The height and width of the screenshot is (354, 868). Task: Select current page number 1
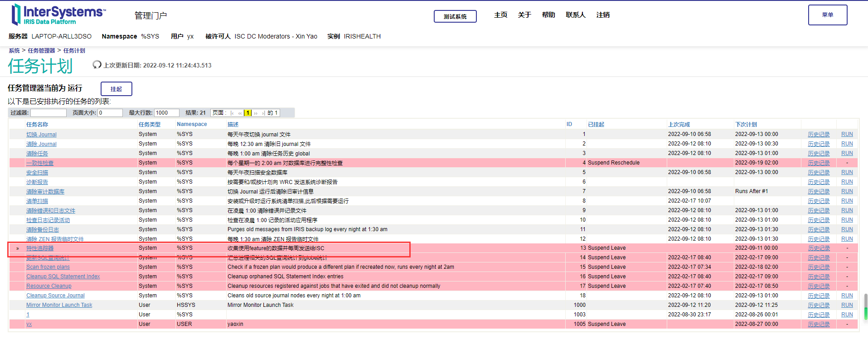(248, 113)
